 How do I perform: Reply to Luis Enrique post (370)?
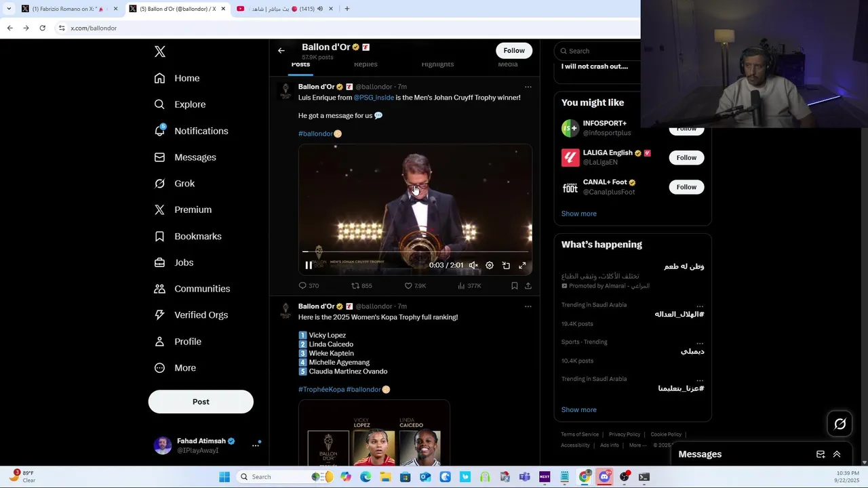click(x=309, y=286)
